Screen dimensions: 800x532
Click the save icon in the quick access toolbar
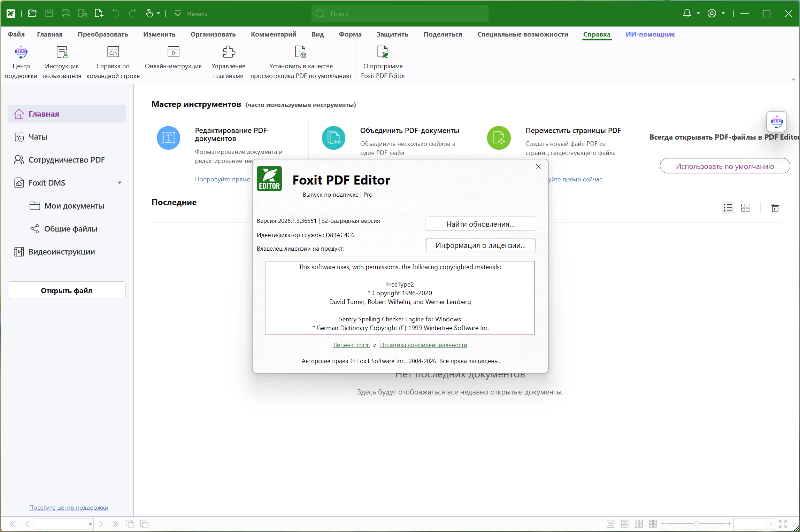tap(49, 14)
